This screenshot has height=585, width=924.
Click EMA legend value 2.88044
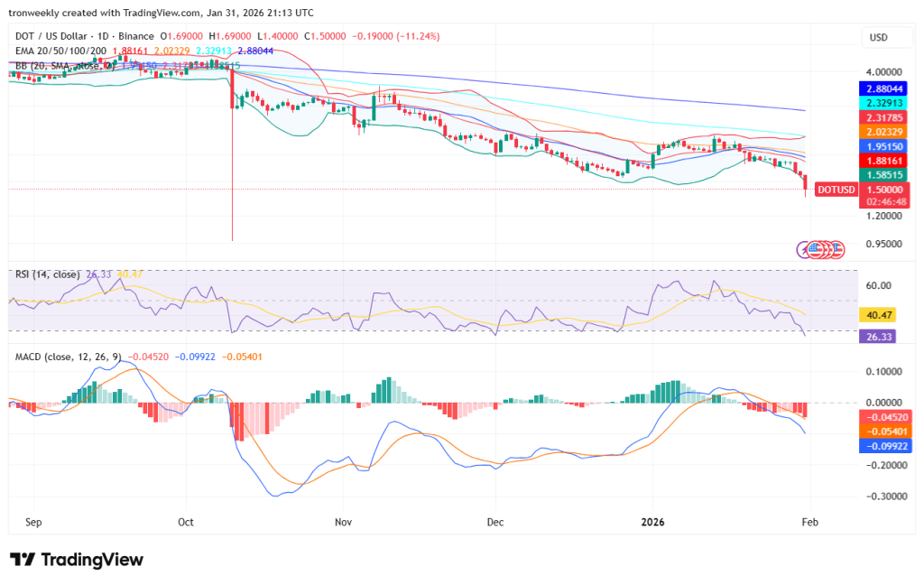(255, 51)
